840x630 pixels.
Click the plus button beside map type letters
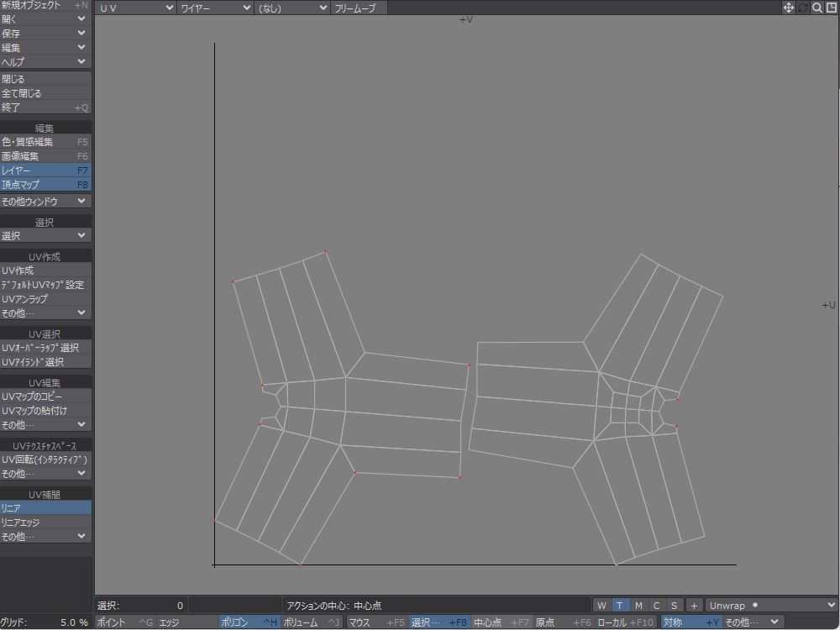(695, 606)
